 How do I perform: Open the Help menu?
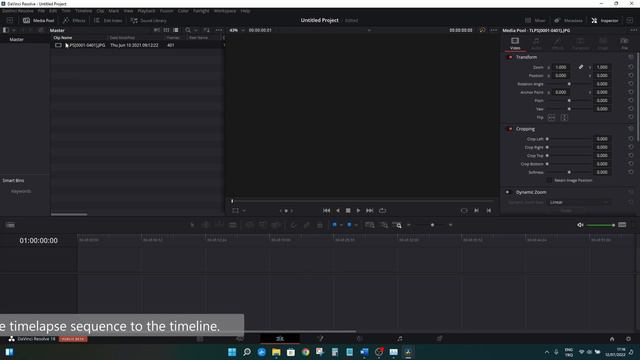[x=245, y=11]
